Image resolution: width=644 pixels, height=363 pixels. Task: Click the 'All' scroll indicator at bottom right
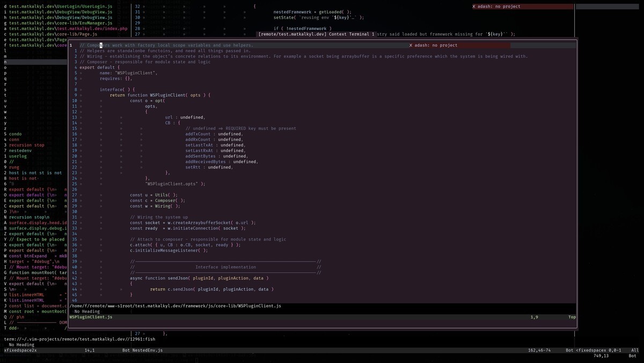click(x=634, y=350)
